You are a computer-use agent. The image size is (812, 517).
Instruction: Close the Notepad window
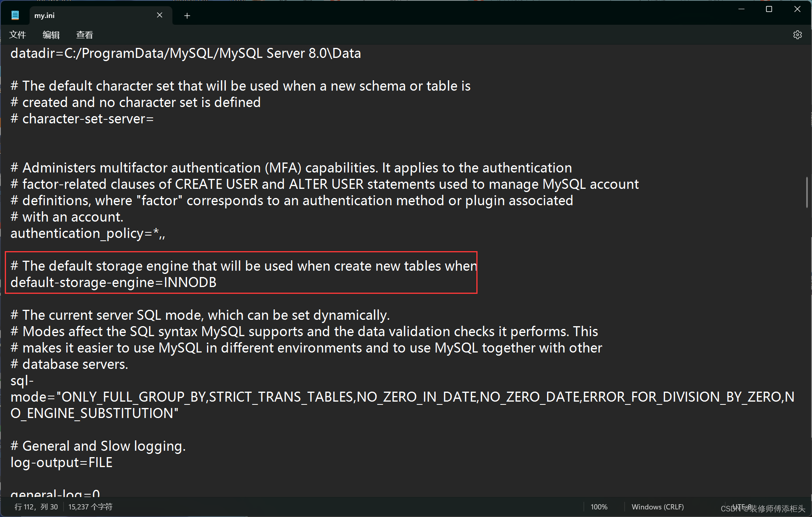point(797,9)
